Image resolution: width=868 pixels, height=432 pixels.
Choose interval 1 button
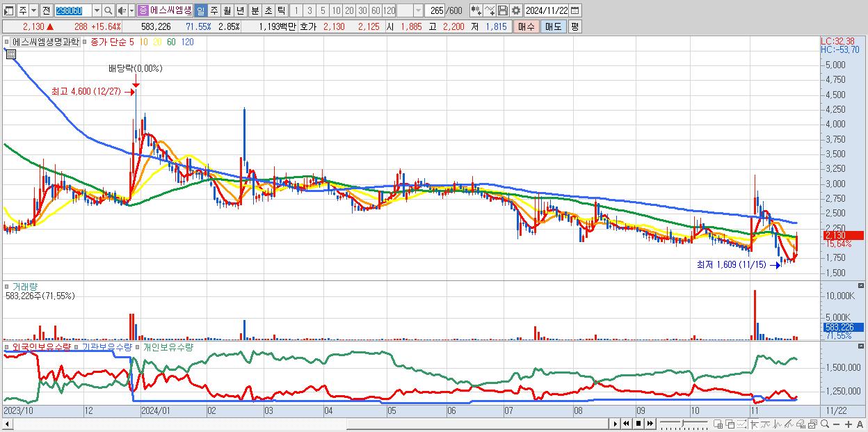point(296,10)
